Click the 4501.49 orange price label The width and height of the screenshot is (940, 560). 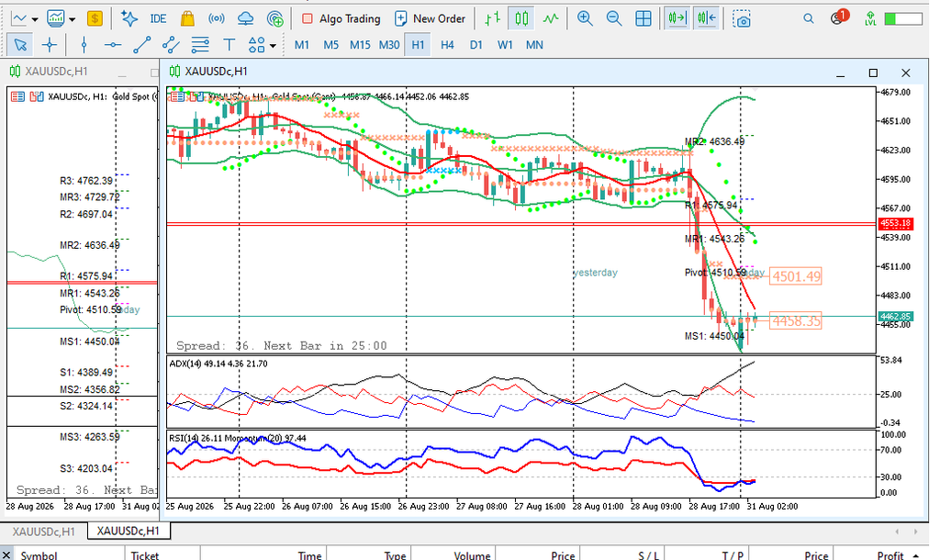[x=796, y=276]
